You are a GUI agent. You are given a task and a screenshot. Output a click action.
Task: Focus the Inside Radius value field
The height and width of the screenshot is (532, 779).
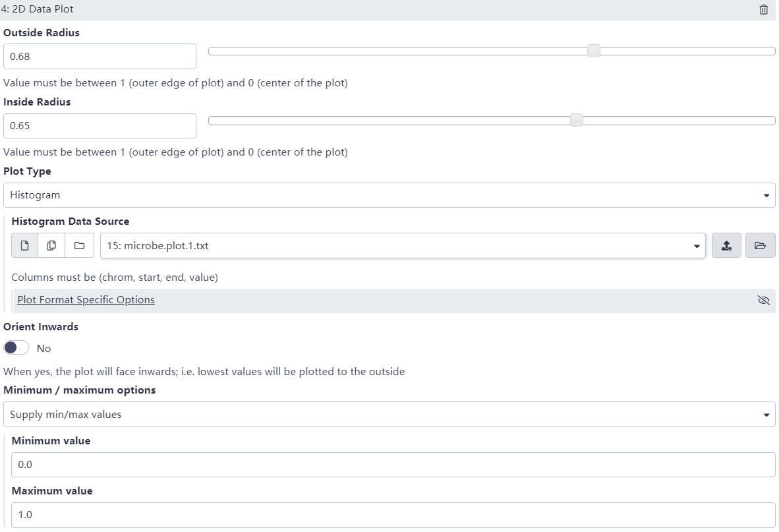(100, 126)
